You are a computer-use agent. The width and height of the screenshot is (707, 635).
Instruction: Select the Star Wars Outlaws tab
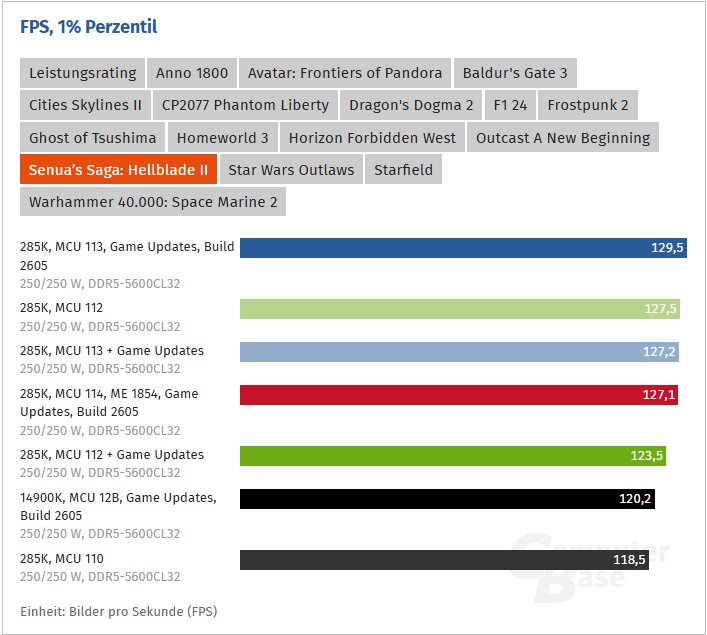coord(291,169)
